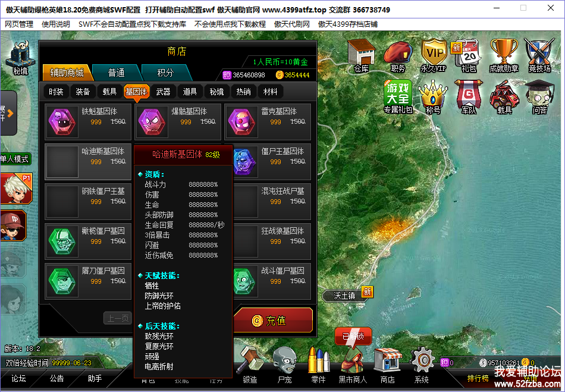The image size is (565, 392).
Task: Click the 单人模式 button
Action: [15, 159]
